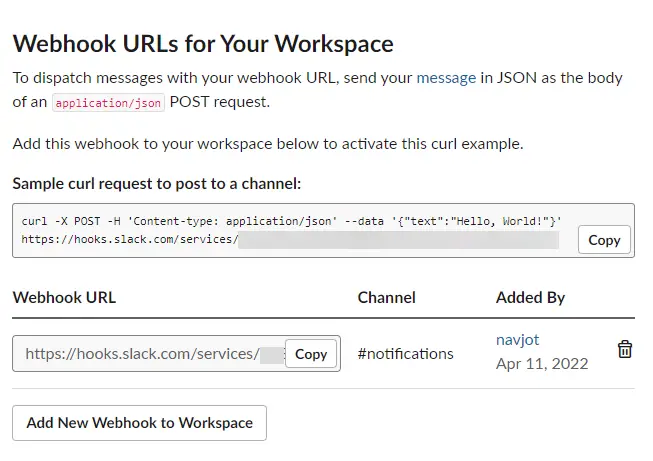The image size is (653, 461).
Task: Click the Channel column header
Action: 386,297
